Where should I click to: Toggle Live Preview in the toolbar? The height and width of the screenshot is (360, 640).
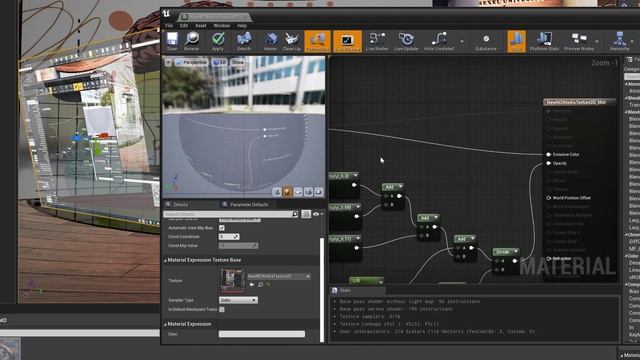pyautogui.click(x=348, y=41)
